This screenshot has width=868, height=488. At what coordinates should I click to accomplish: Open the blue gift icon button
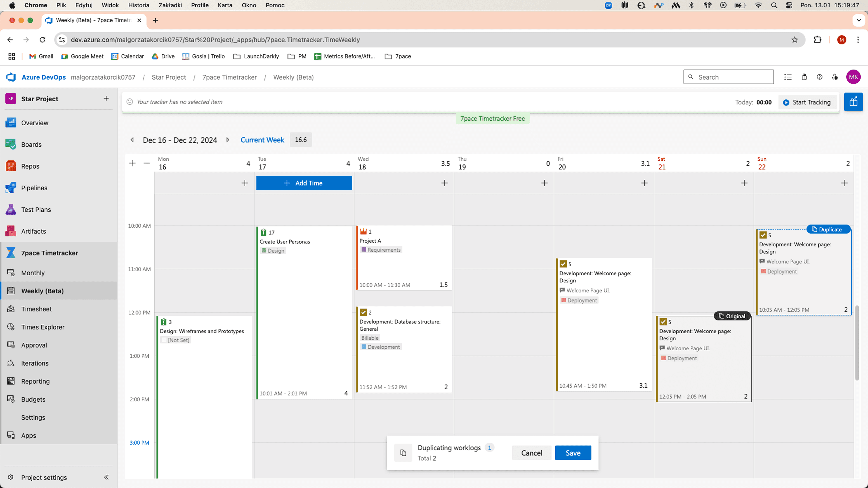click(x=853, y=102)
